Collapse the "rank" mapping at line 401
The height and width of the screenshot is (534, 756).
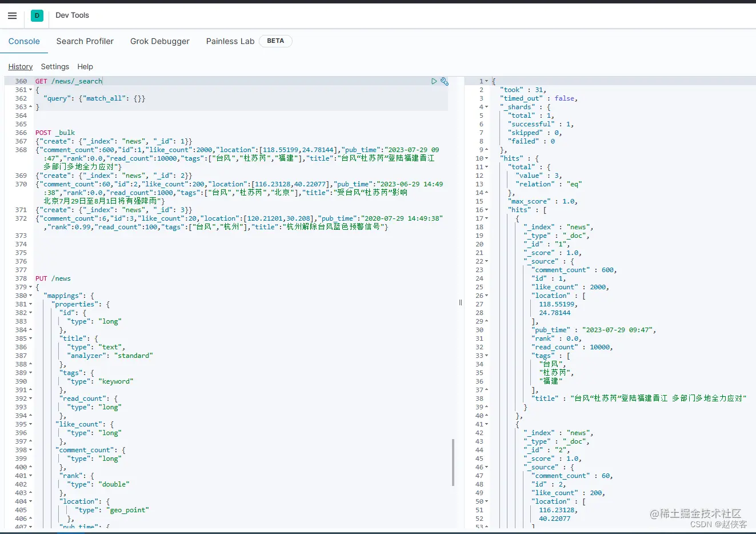pos(31,476)
